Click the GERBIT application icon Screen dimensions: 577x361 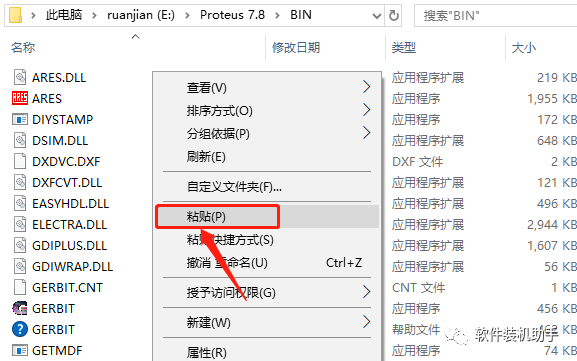tap(20, 308)
